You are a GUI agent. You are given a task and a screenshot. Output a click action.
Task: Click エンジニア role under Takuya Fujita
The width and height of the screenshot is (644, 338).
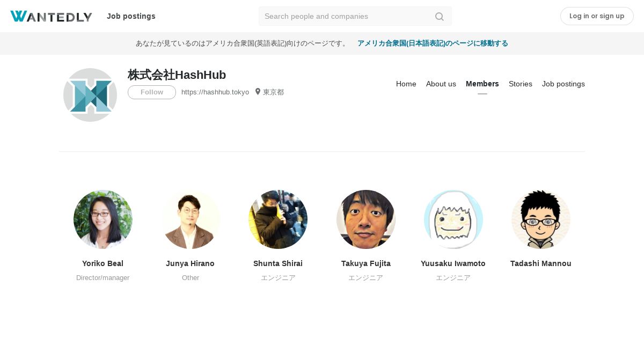tap(366, 278)
